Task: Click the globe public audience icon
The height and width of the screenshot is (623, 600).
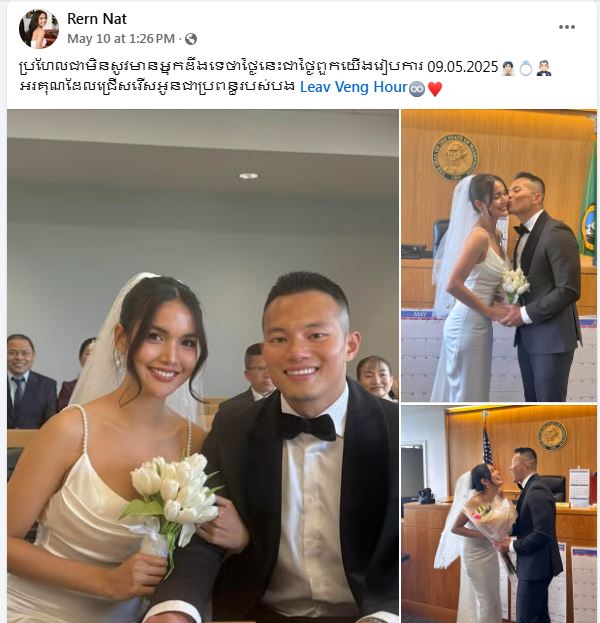Action: (191, 39)
